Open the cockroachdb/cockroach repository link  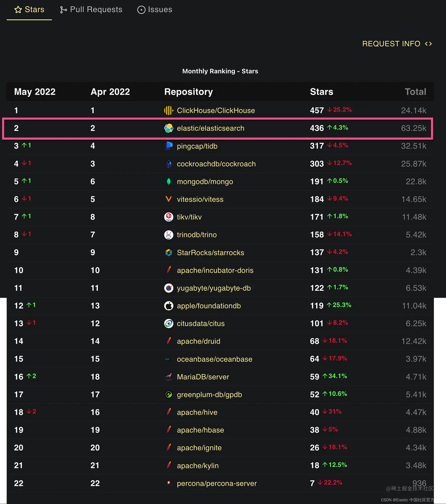(x=216, y=164)
